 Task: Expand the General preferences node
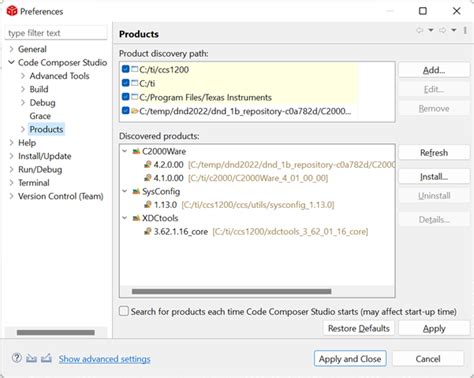pyautogui.click(x=11, y=49)
